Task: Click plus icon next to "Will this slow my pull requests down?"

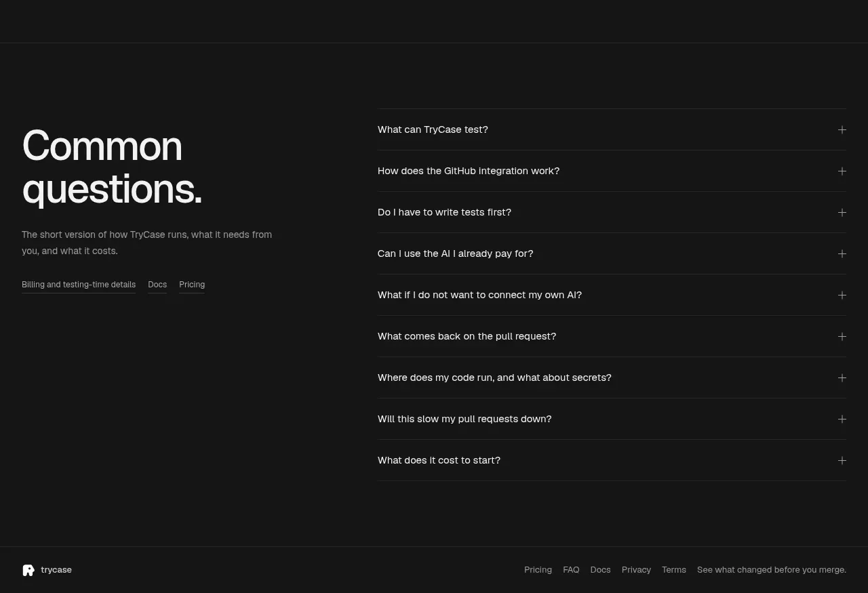Action: click(842, 419)
